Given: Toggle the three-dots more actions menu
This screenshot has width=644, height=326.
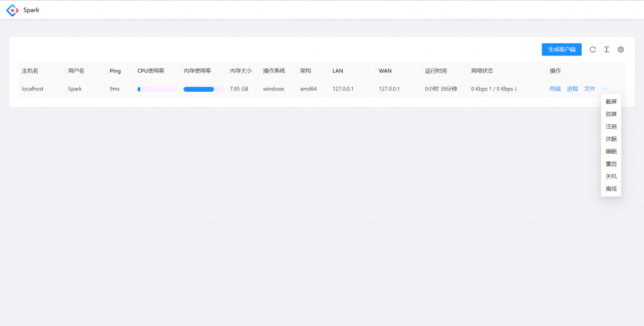Looking at the screenshot, I should pos(604,89).
